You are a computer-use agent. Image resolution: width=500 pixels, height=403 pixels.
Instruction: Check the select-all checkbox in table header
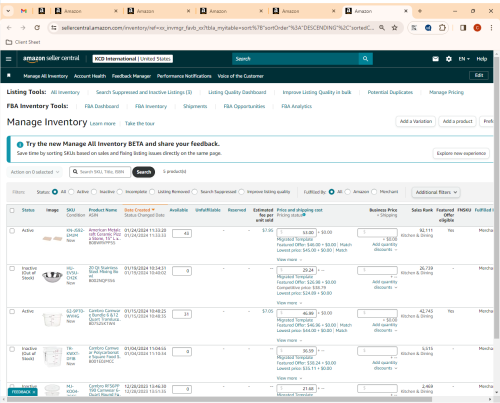(12, 210)
